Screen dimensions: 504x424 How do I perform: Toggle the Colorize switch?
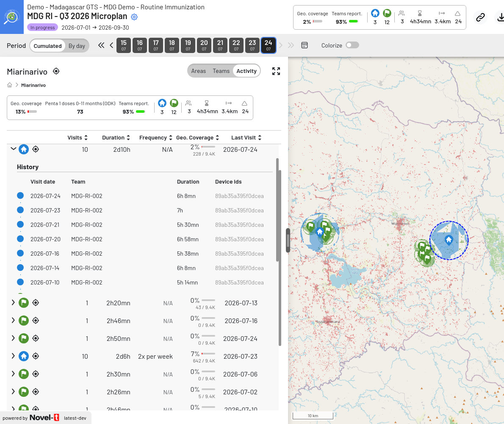(x=352, y=45)
